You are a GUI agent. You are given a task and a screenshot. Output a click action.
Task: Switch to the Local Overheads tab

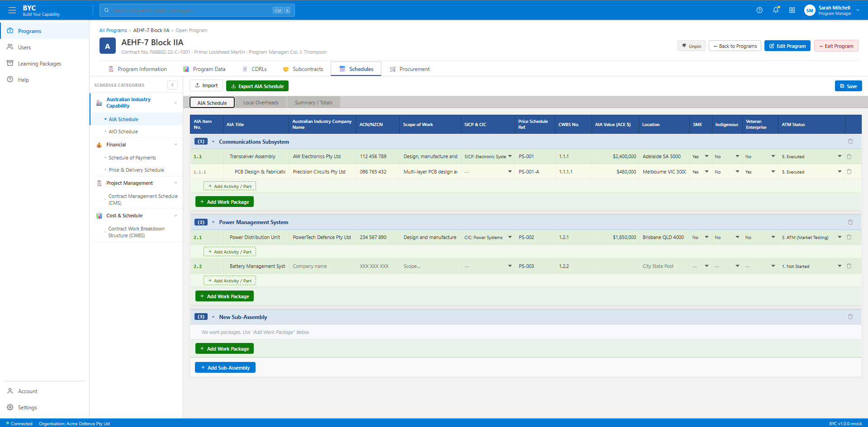[261, 103]
